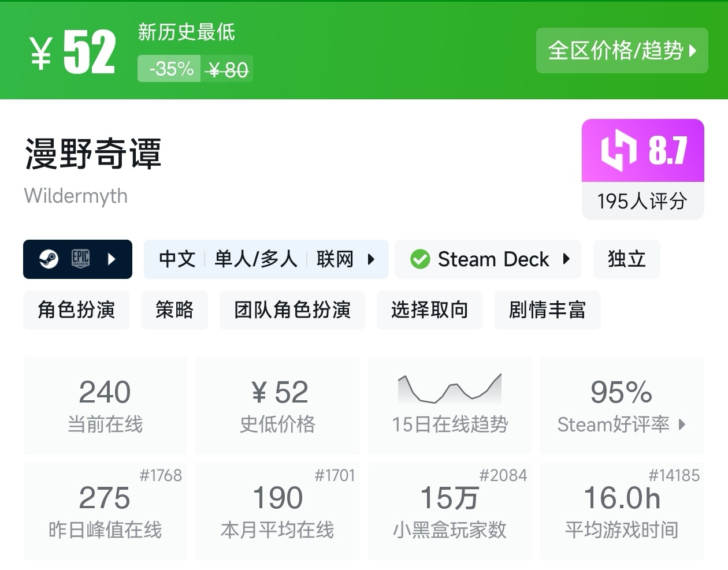Click the #14185 ranking label

674,475
